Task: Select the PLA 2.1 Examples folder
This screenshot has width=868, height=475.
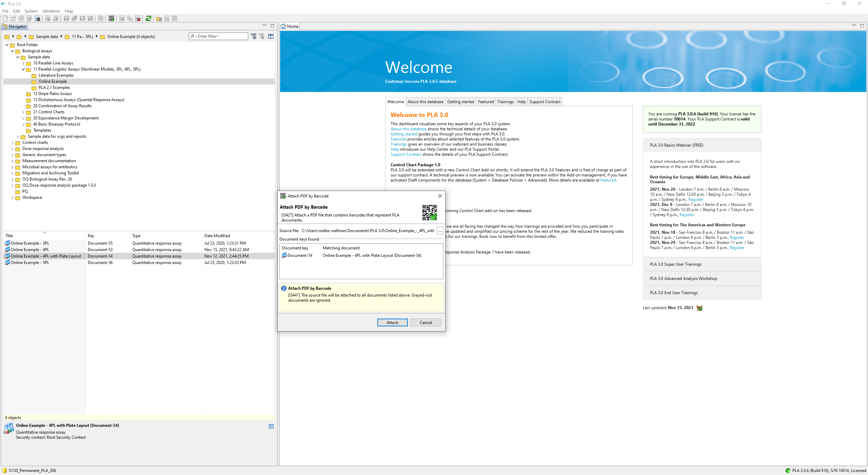Action: pos(54,88)
